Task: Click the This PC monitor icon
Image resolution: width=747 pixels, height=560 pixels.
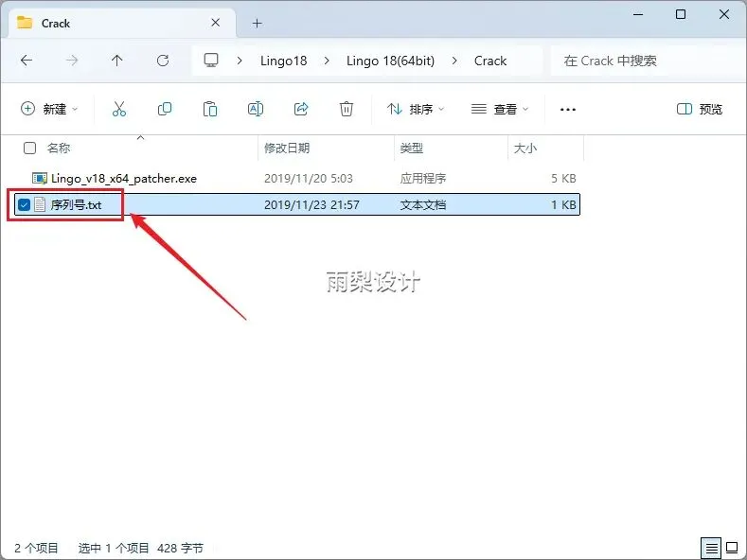Action: coord(211,60)
